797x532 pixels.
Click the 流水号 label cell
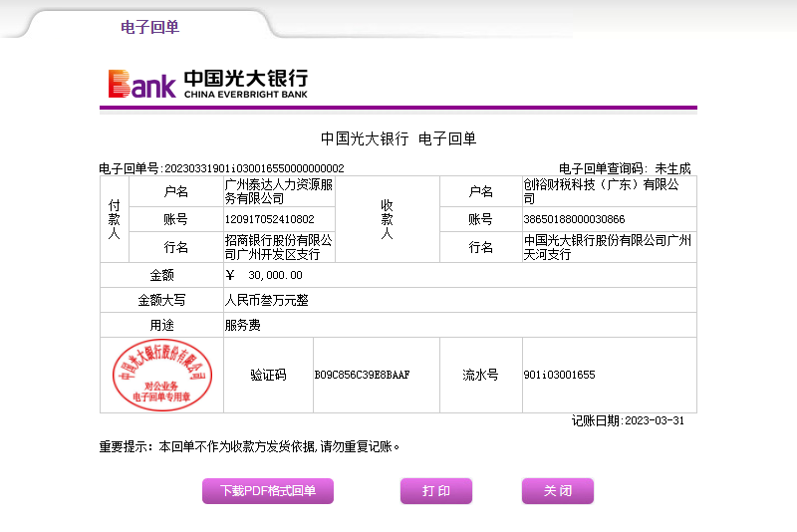(481, 375)
